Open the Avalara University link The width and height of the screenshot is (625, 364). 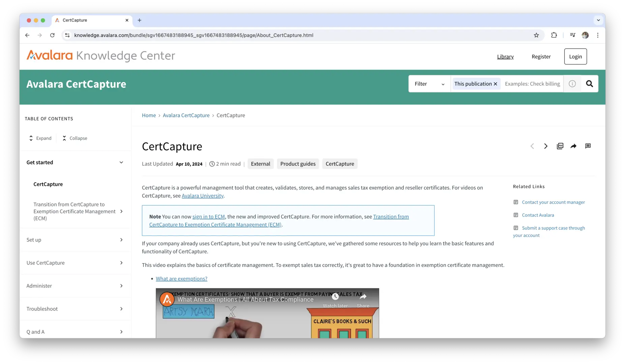pyautogui.click(x=203, y=196)
